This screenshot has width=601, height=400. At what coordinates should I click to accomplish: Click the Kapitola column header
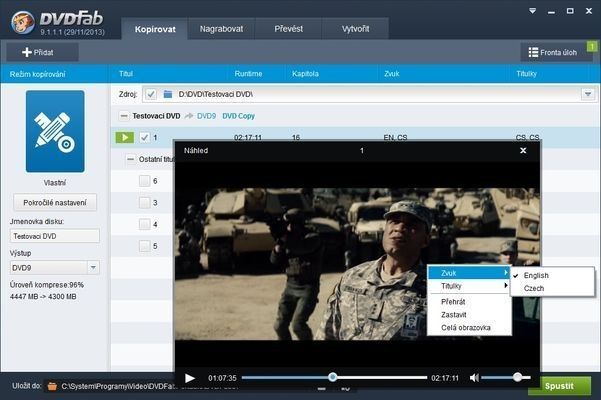tap(305, 74)
